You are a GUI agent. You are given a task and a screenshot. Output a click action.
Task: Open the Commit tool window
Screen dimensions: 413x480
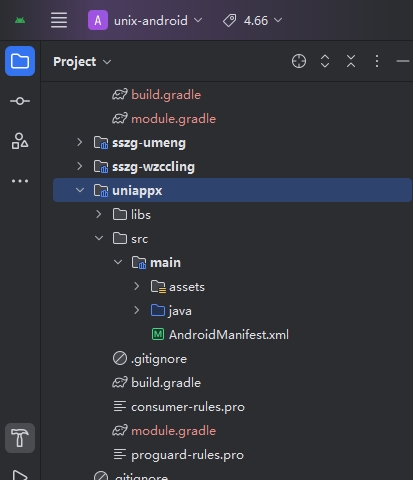(x=20, y=101)
